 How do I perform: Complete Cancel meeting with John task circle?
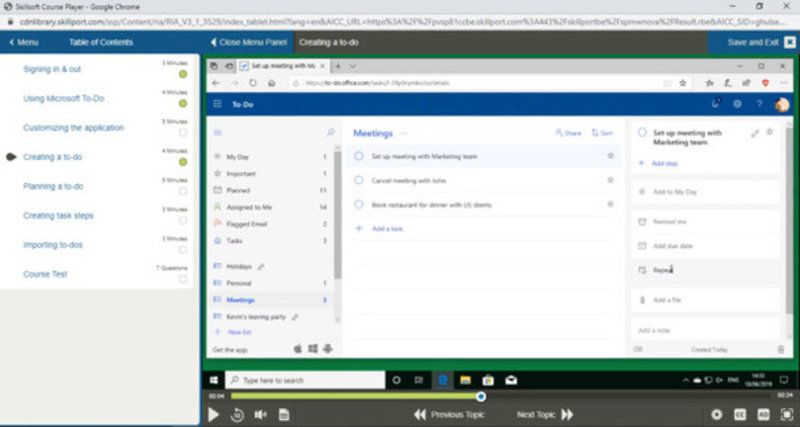359,180
